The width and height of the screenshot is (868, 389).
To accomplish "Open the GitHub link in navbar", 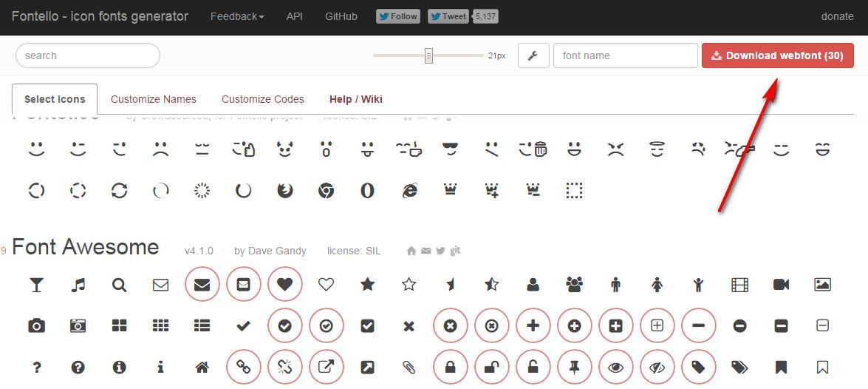I will [x=341, y=16].
